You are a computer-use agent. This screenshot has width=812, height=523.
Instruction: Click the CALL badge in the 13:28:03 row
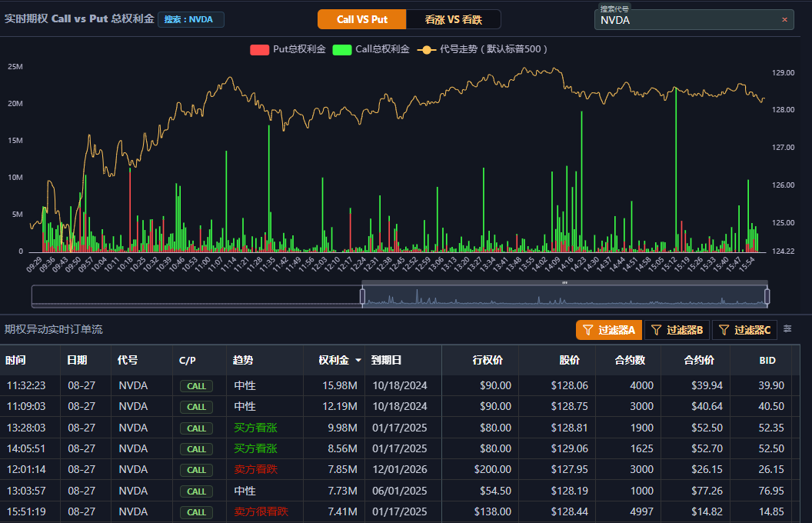[196, 428]
